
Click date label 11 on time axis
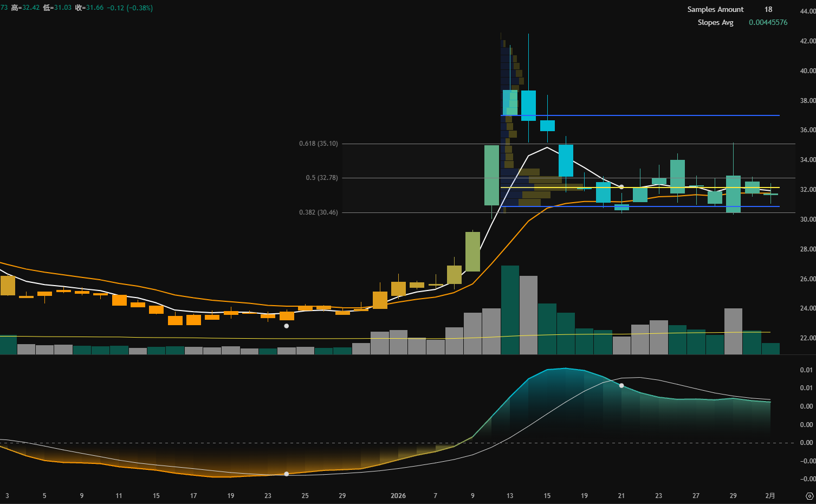(x=119, y=496)
